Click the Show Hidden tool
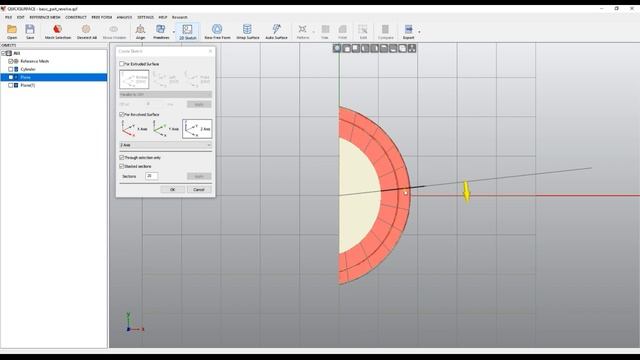The image size is (640, 360). (114, 32)
